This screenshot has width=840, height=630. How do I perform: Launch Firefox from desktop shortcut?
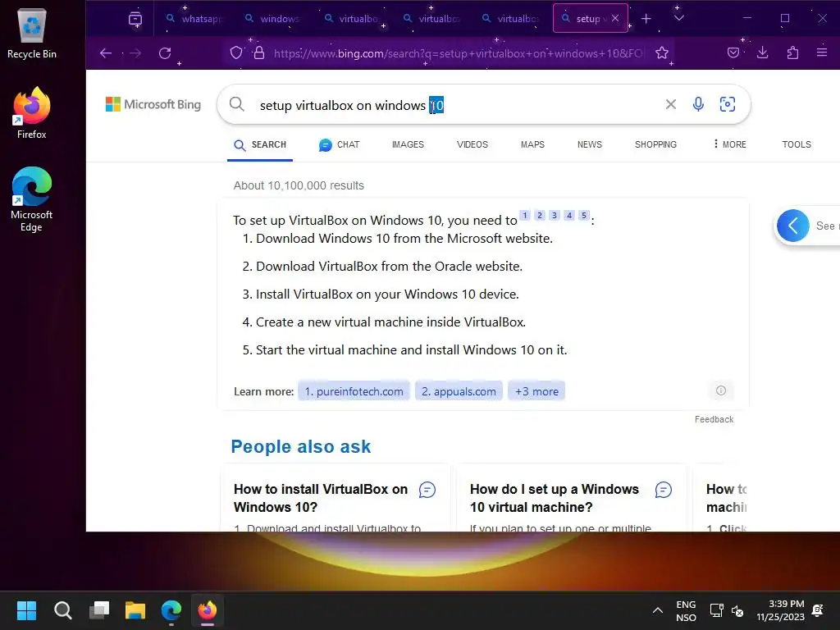(x=32, y=112)
